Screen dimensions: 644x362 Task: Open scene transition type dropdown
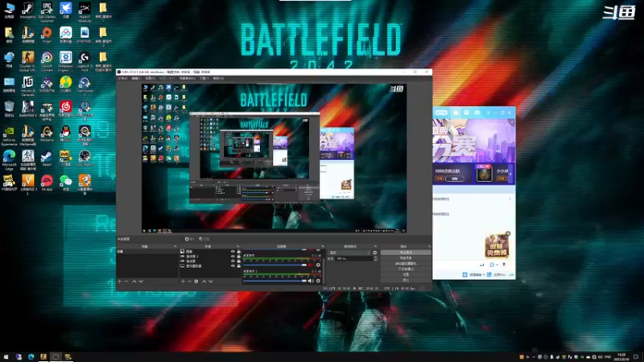[x=349, y=253]
